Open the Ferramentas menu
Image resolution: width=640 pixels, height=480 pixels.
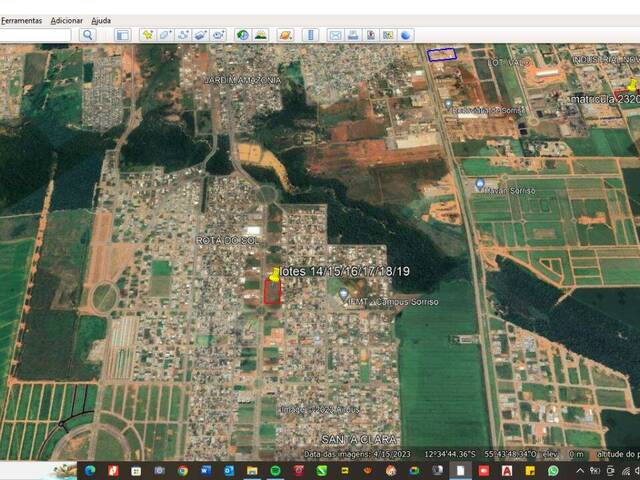pyautogui.click(x=21, y=20)
